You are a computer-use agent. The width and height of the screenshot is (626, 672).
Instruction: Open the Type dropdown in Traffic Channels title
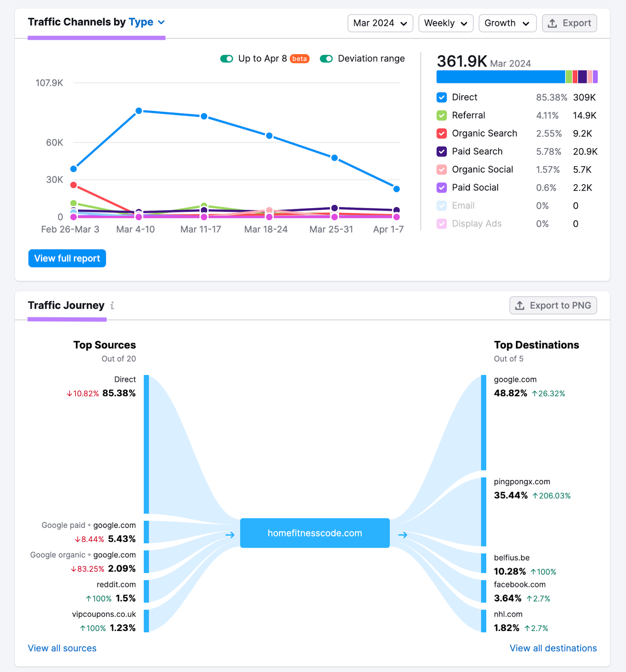pyautogui.click(x=147, y=22)
